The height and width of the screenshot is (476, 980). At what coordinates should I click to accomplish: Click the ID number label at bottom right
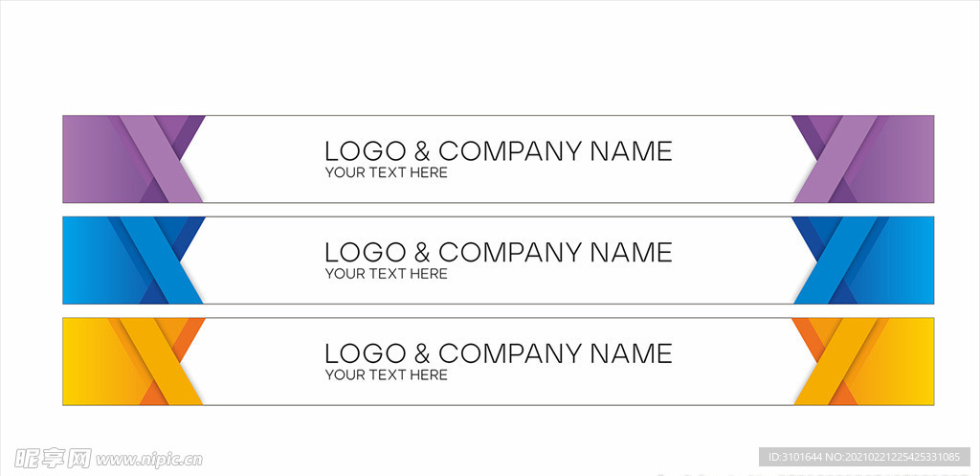coord(864,457)
